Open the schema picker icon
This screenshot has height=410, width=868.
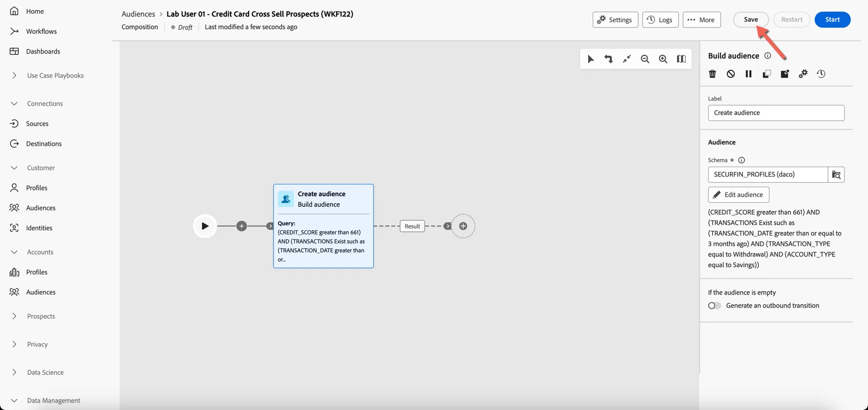pyautogui.click(x=836, y=175)
